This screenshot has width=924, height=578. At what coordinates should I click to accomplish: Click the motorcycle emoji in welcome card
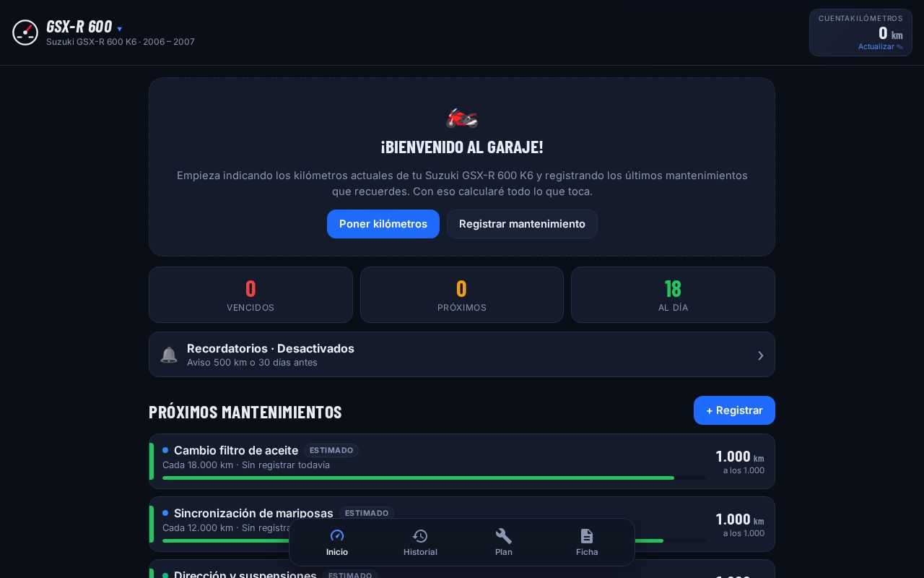462,117
